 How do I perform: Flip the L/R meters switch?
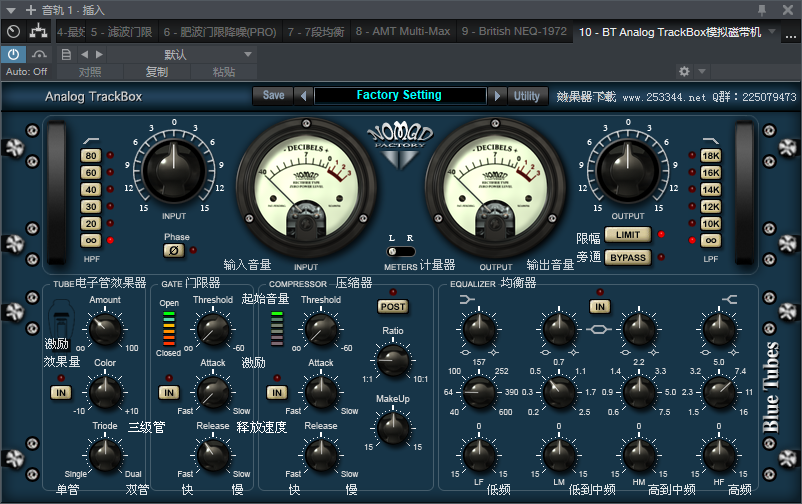coord(400,251)
